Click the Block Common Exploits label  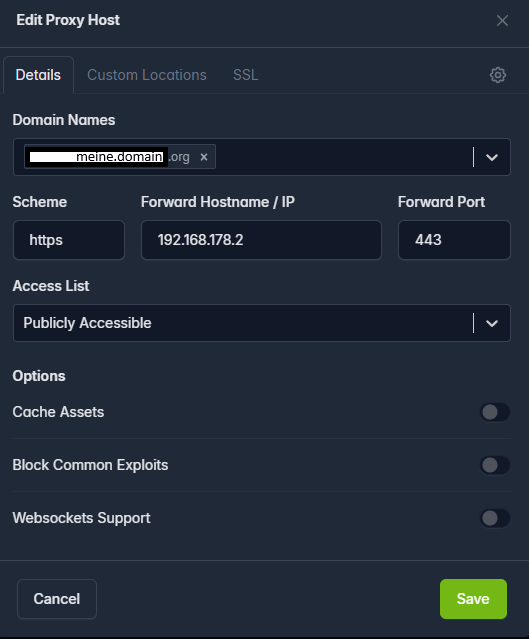90,465
